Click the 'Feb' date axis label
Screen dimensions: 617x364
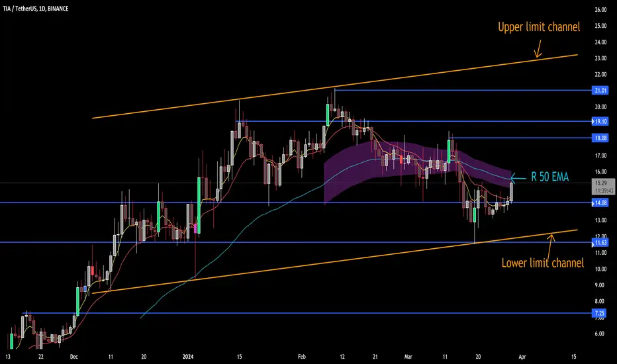pos(302,357)
